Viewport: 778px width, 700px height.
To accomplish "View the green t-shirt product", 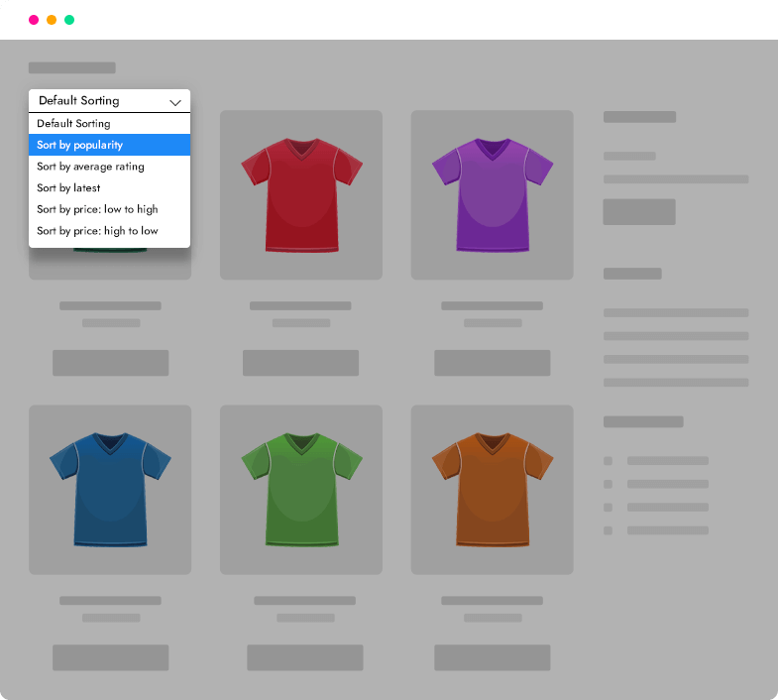I will (301, 490).
